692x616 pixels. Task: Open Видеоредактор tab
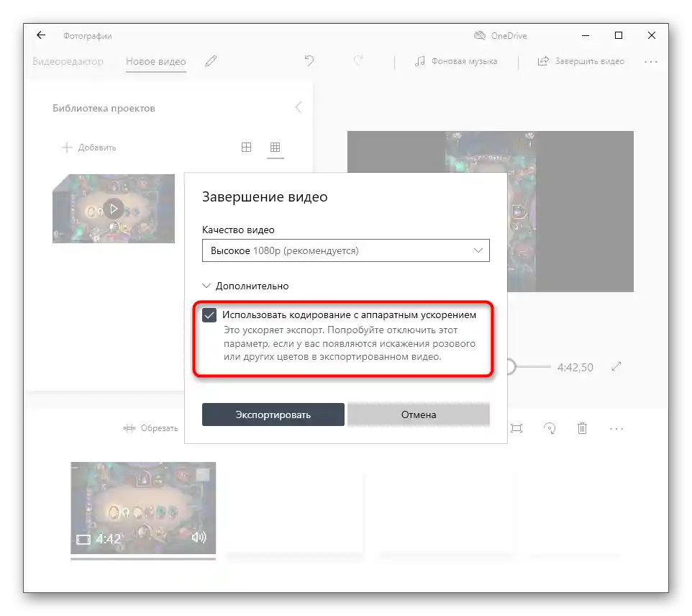click(x=68, y=61)
